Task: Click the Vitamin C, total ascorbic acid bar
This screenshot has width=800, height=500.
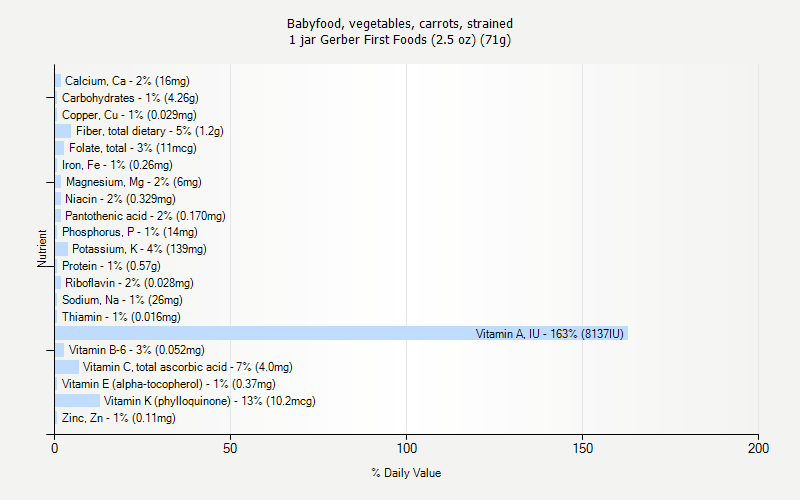Action: pos(67,367)
